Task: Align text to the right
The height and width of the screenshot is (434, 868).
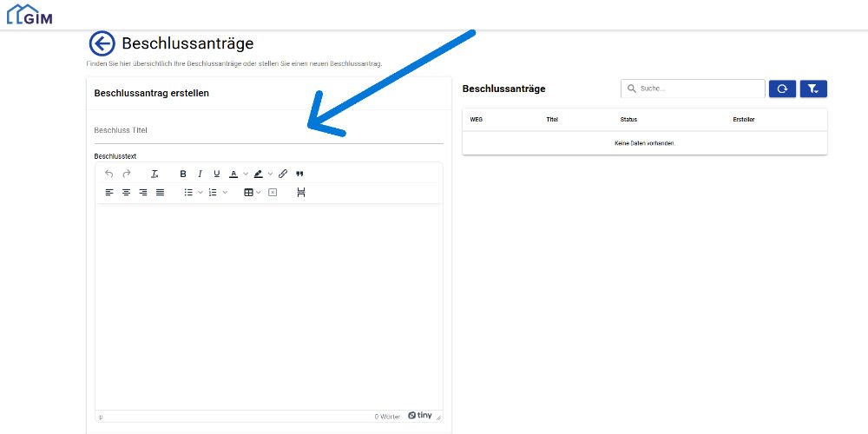Action: (x=143, y=192)
